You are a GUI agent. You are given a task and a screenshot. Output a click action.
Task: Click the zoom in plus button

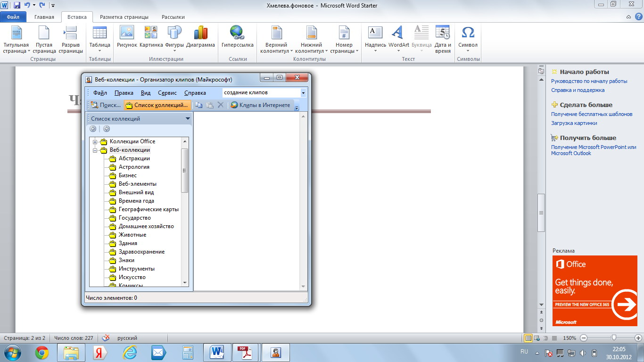tap(638, 338)
